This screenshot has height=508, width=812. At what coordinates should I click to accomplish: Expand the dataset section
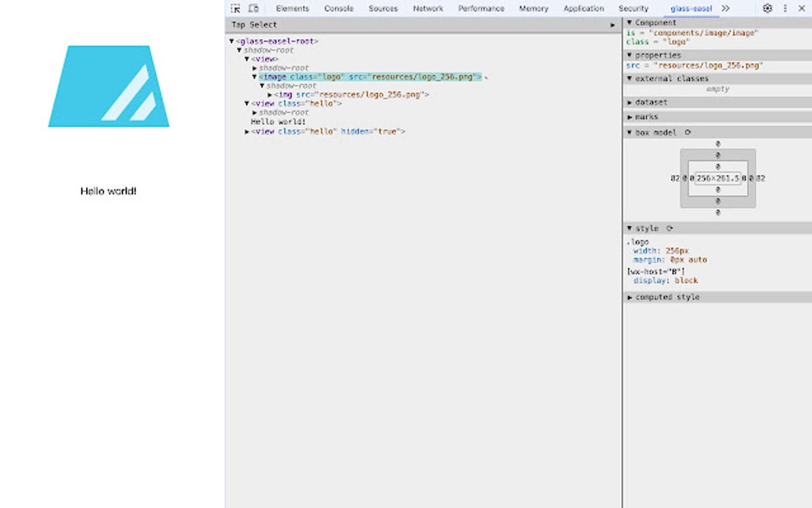[x=630, y=102]
